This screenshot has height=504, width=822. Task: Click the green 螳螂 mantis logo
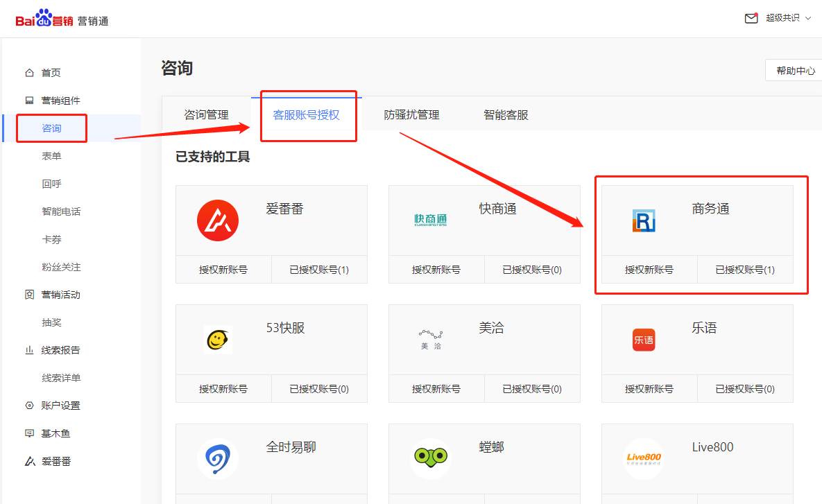click(430, 458)
